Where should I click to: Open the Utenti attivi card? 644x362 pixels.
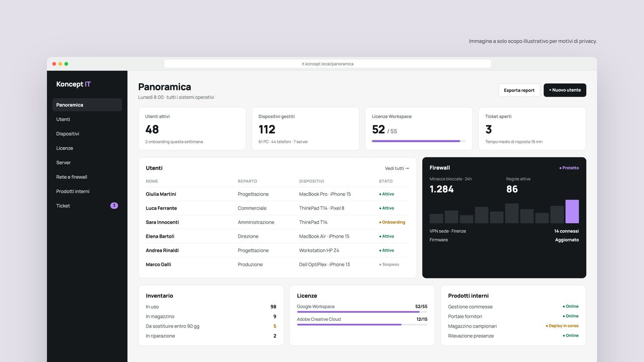pos(192,129)
